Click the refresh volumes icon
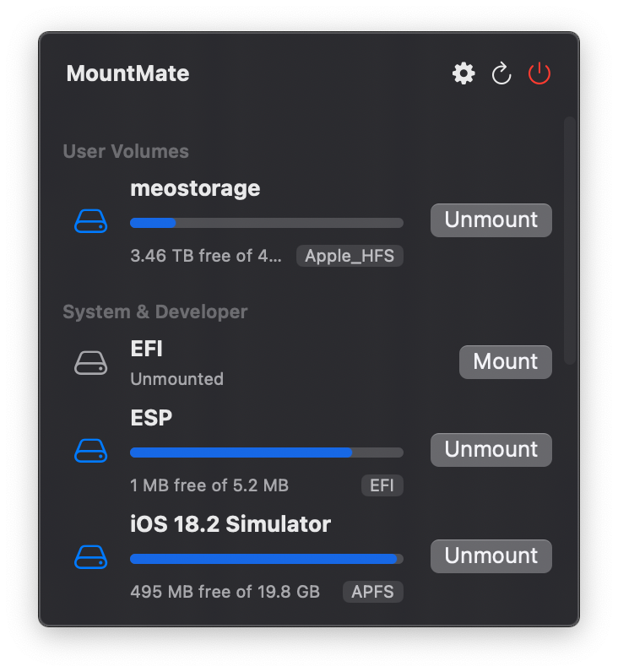The width and height of the screenshot is (618, 672). click(x=501, y=73)
